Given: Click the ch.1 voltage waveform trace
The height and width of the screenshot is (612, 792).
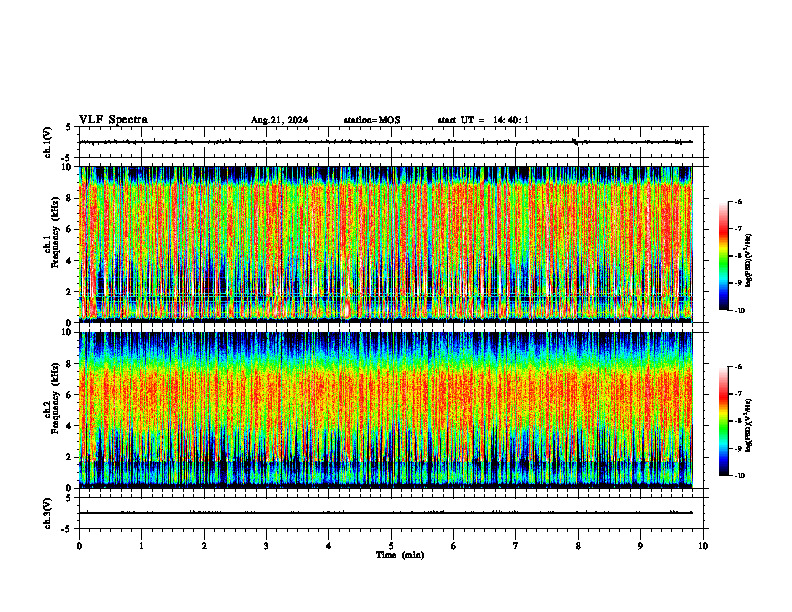Looking at the screenshot, I should 386,142.
